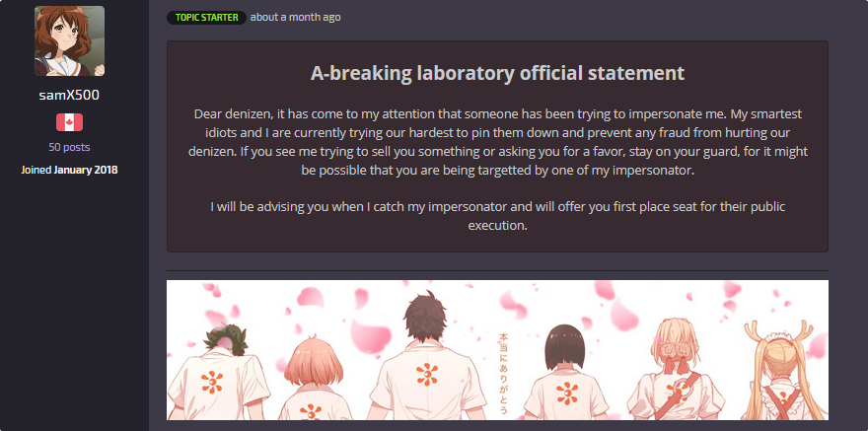Click the A-breaking laboratory official statement heading
The height and width of the screenshot is (431, 868).
click(497, 73)
